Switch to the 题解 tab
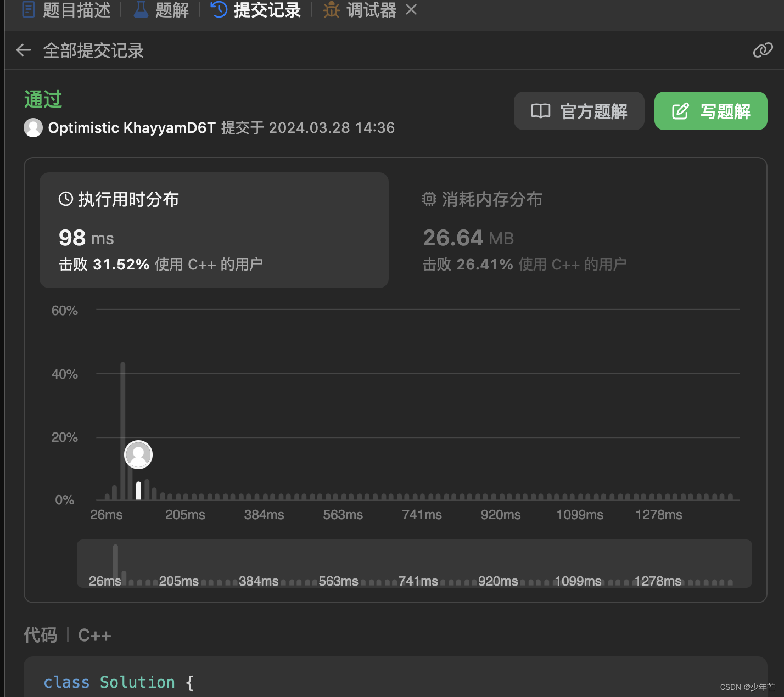The image size is (784, 697). (x=161, y=10)
